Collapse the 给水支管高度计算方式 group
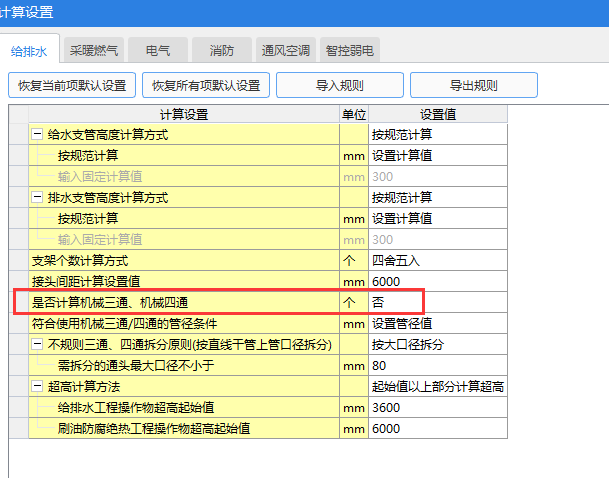Screen dimensions: 609x478 point(38,134)
